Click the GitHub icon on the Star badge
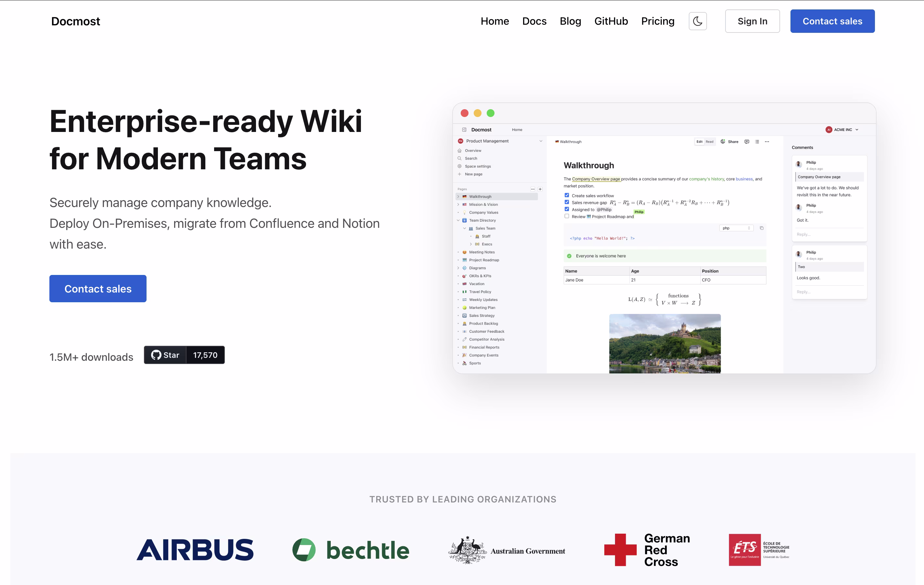 point(156,355)
